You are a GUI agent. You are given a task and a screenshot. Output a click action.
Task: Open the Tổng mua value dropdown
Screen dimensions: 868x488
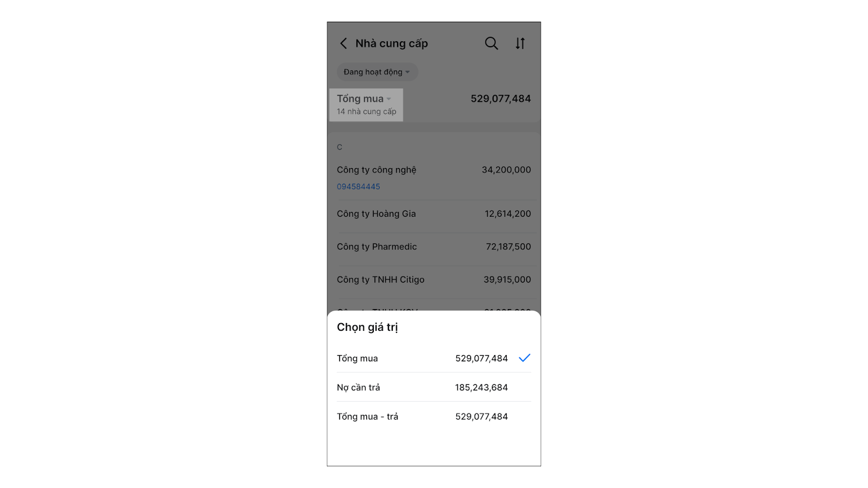(366, 105)
